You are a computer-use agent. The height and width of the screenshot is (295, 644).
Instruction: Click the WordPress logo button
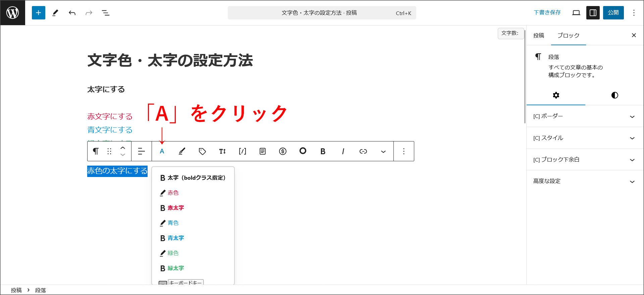click(13, 13)
